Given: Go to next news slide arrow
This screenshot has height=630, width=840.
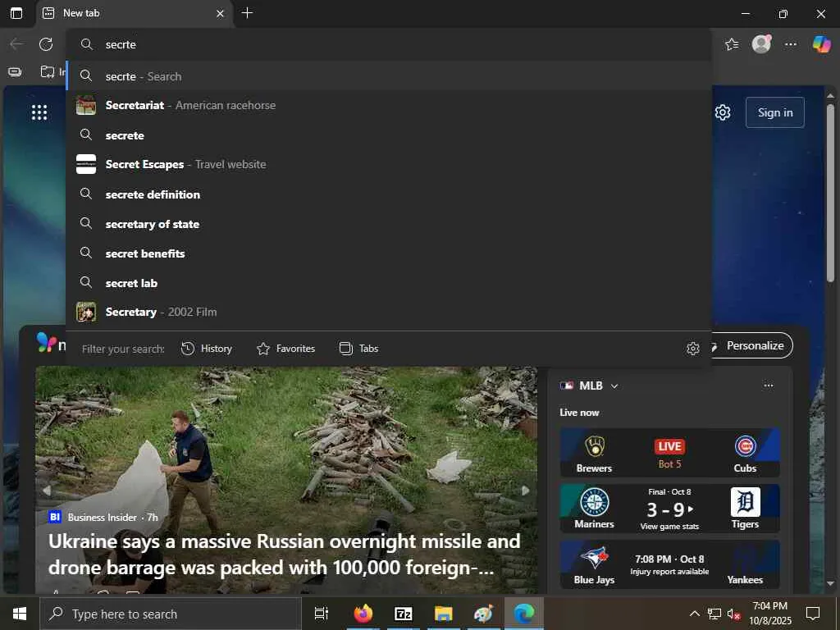Looking at the screenshot, I should (526, 491).
